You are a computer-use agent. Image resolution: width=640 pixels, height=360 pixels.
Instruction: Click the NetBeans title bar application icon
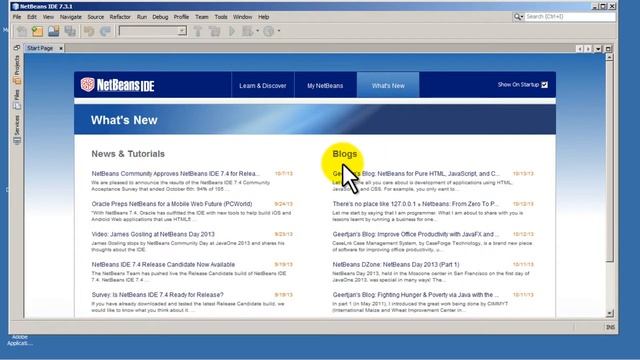pos(16,7)
